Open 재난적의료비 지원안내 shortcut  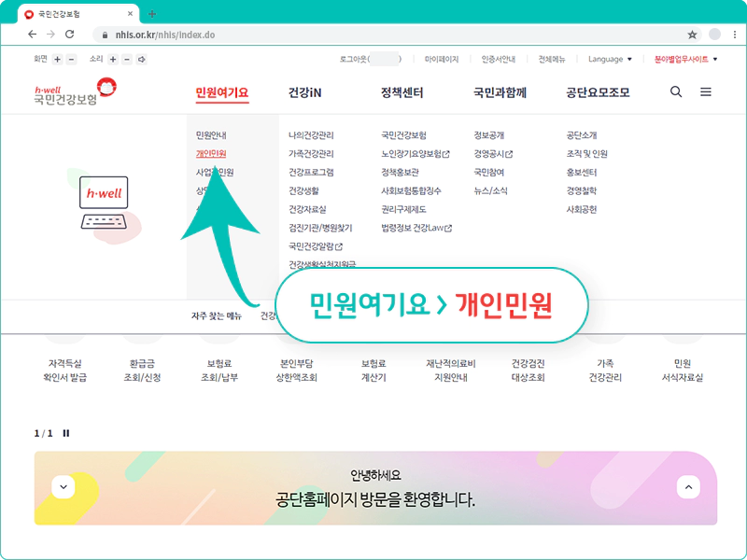coord(451,371)
